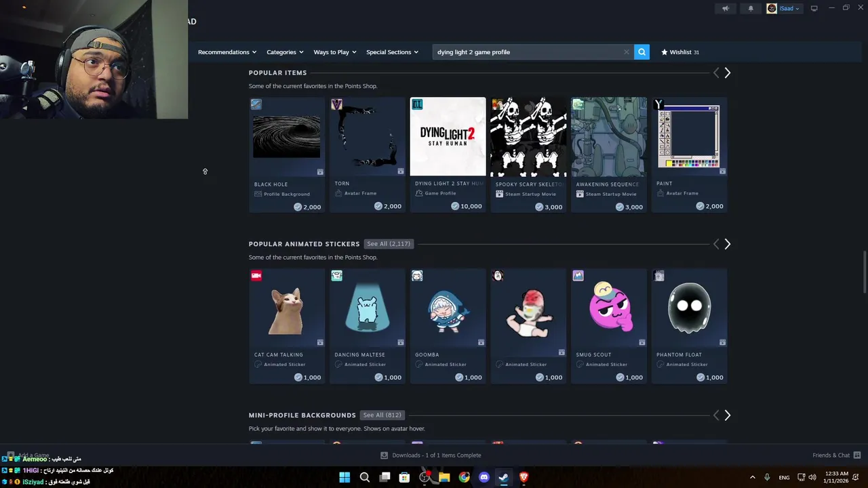
Task: Open Downloads 1 of 1 Items Complete
Action: [431, 455]
